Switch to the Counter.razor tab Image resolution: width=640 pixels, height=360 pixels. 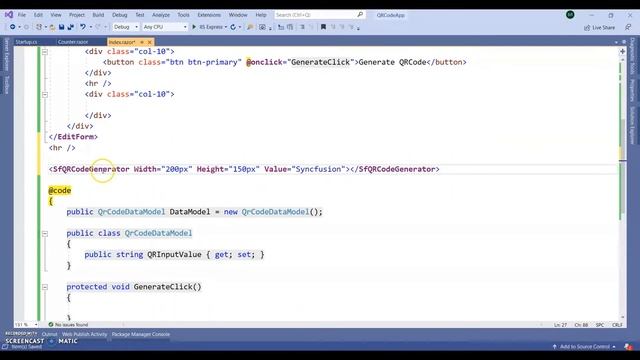pyautogui.click(x=73, y=42)
